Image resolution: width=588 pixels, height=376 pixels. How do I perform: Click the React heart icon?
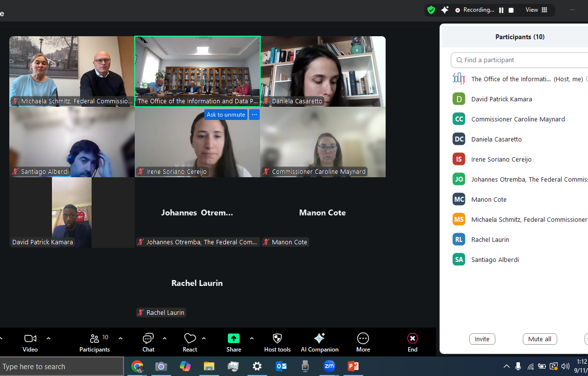tap(190, 339)
